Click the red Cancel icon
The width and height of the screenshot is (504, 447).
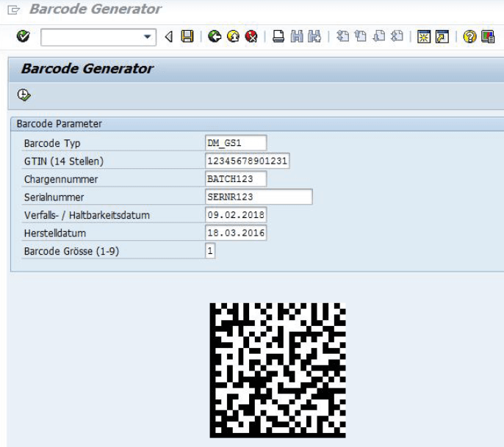(x=251, y=36)
